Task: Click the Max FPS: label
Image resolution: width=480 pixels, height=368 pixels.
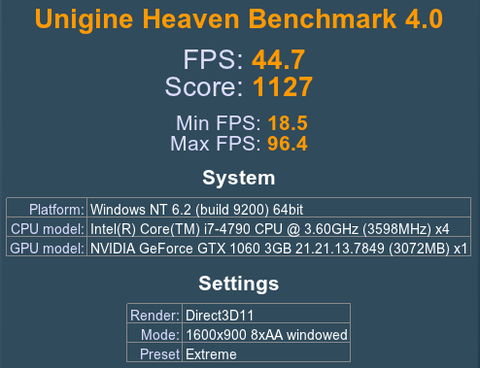Action: point(216,144)
